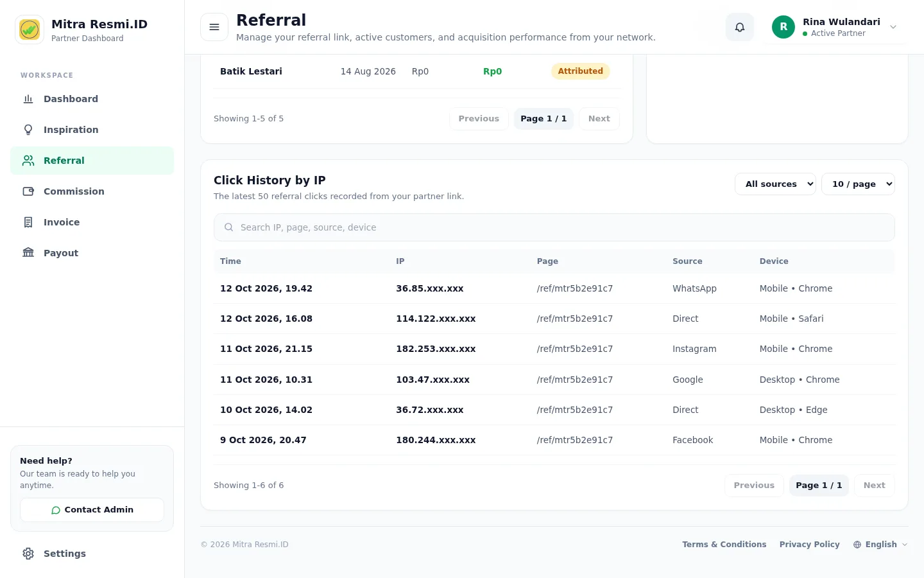Image resolution: width=924 pixels, height=578 pixels.
Task: Click the Inspiration lightbulb icon
Action: 28,130
